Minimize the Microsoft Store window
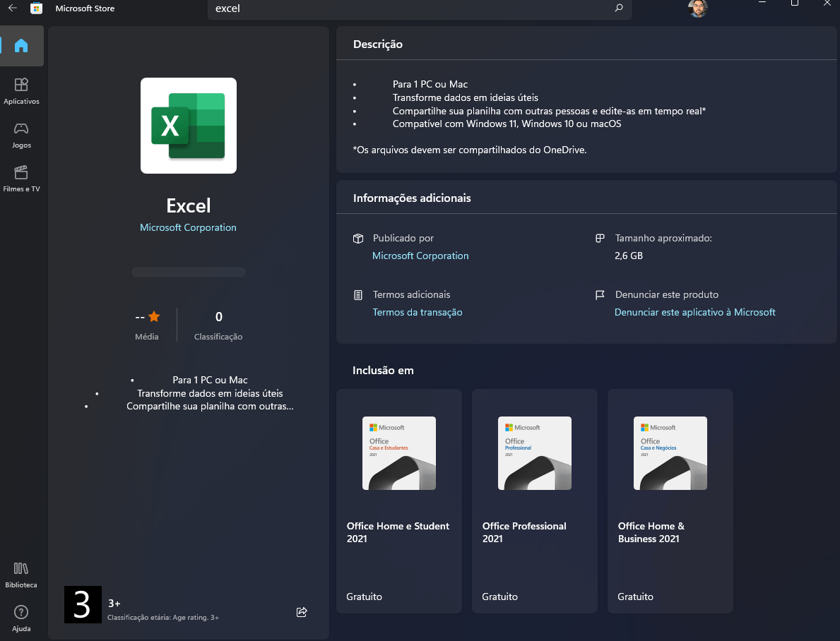Screen dimensions: 840x641 (762, 4)
